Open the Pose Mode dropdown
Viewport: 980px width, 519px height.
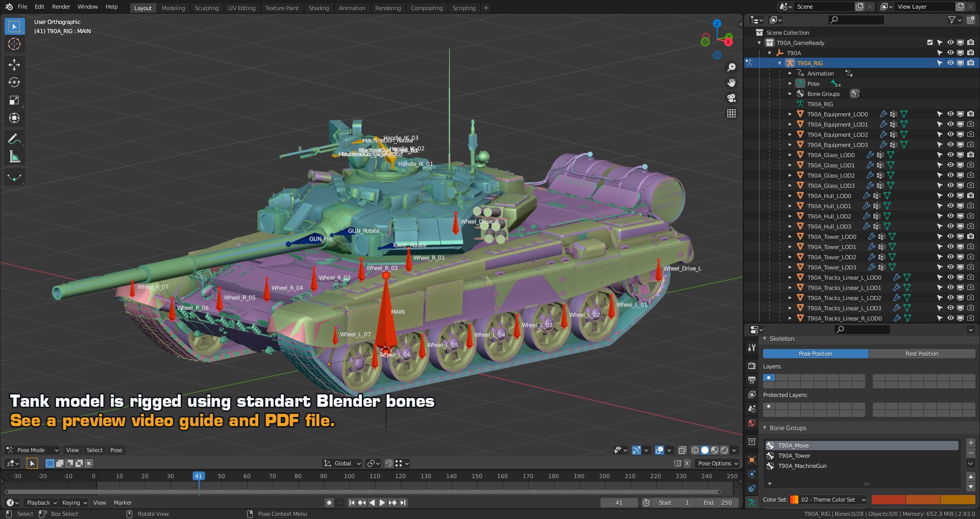pyautogui.click(x=33, y=450)
